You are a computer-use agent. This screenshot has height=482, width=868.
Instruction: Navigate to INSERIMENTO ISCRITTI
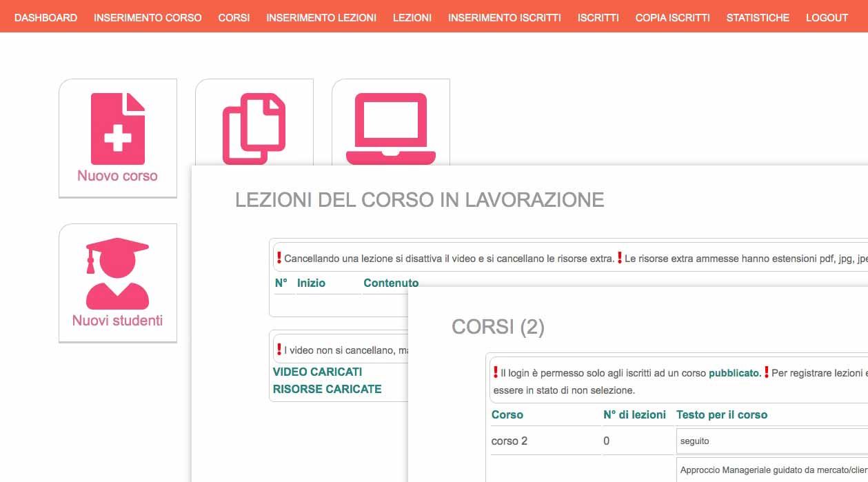[505, 18]
